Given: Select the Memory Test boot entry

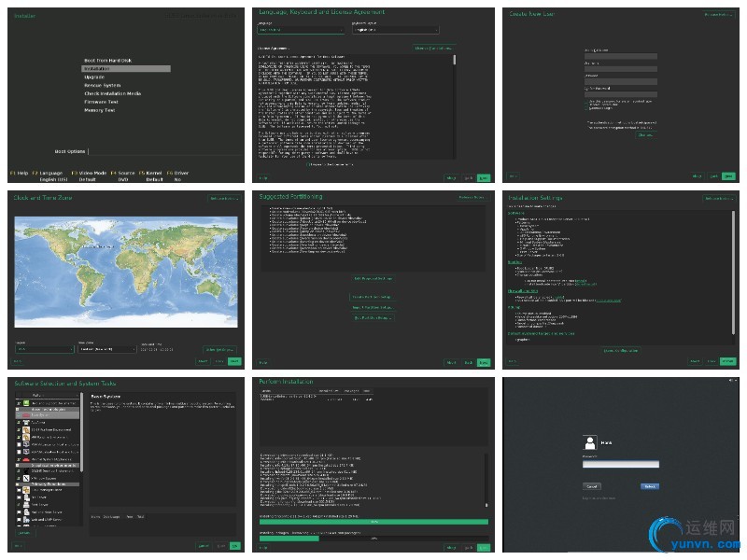Looking at the screenshot, I should coord(100,110).
